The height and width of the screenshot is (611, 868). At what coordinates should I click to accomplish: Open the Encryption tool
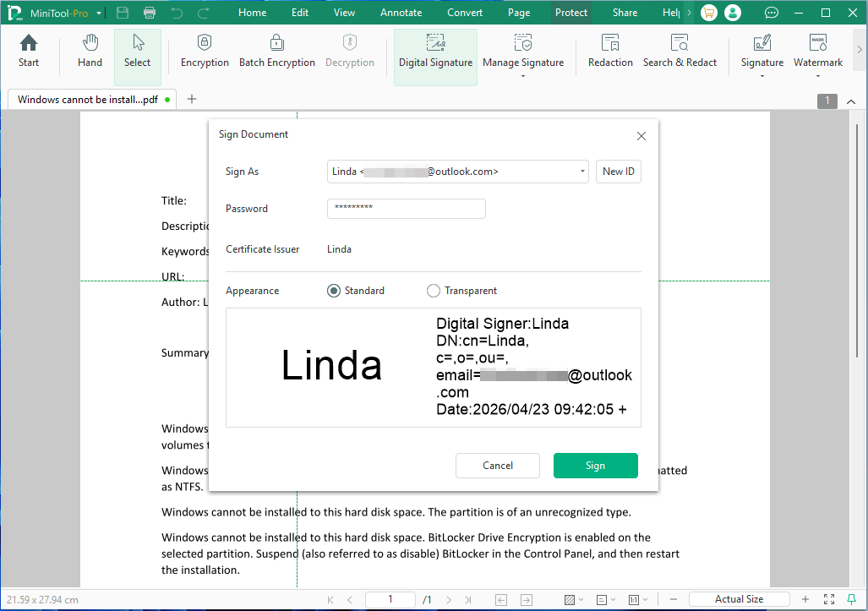(x=205, y=51)
